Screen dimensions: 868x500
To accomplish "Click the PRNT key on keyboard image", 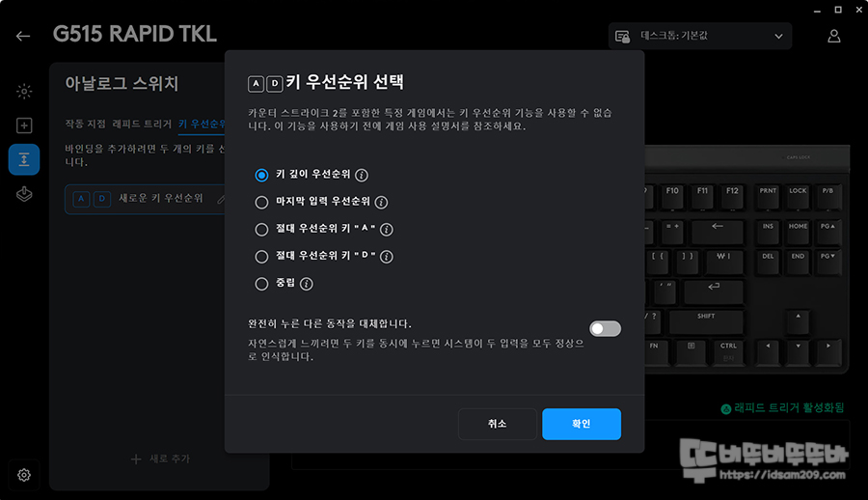I will point(768,197).
